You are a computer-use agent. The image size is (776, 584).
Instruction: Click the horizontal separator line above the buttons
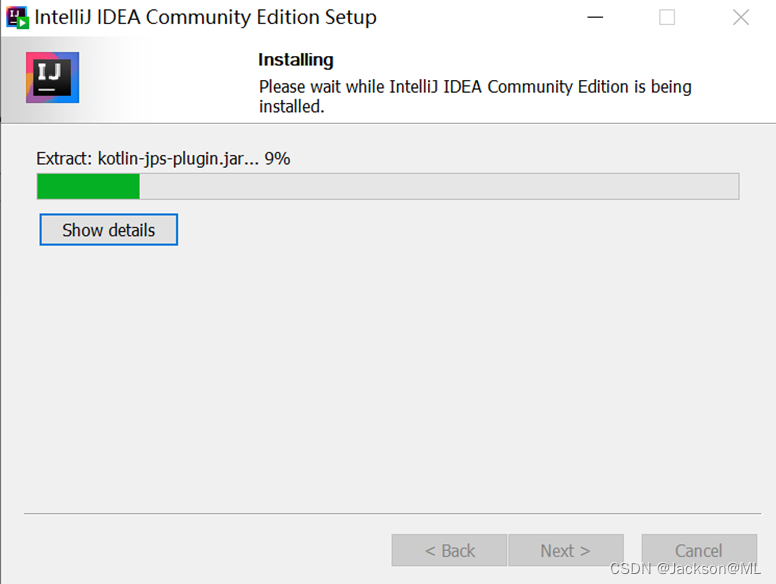click(x=390, y=513)
